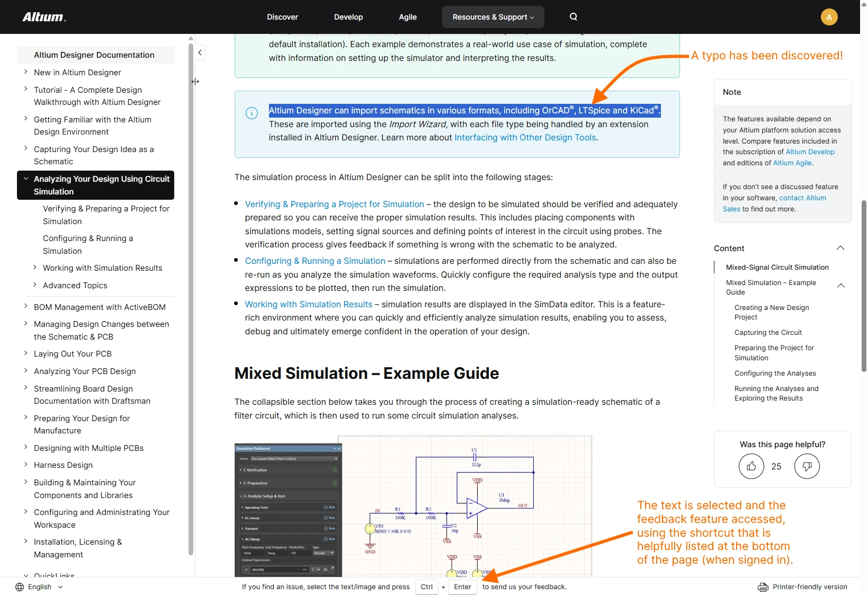Screen dimensions: 868x595
Task: Jump to Preparing the Project for Simulation
Action: [774, 353]
